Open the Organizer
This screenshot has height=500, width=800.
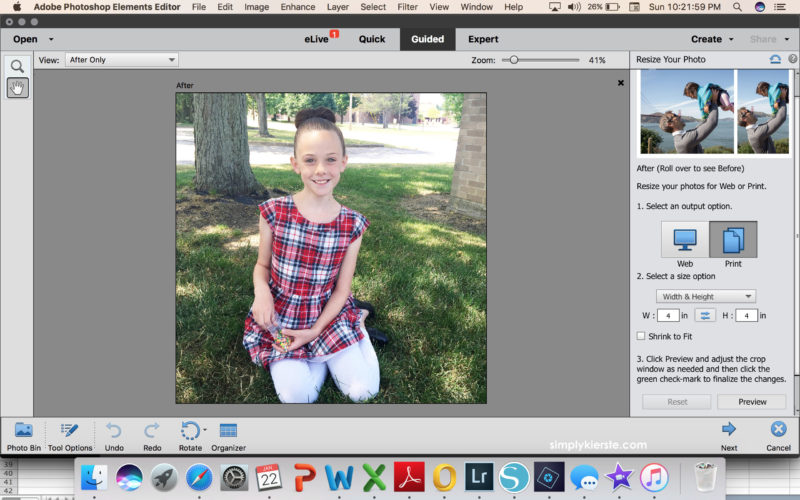(228, 430)
